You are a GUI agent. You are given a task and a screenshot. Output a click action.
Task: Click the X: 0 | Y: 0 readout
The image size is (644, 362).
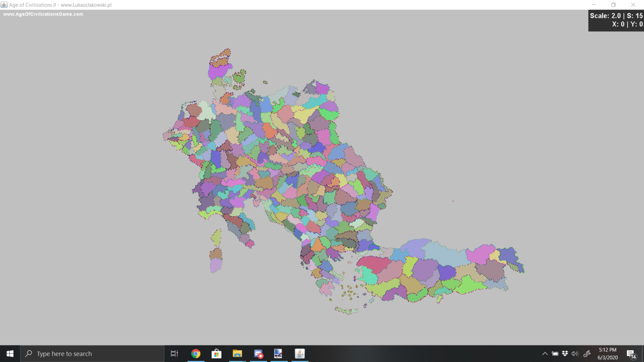(627, 24)
